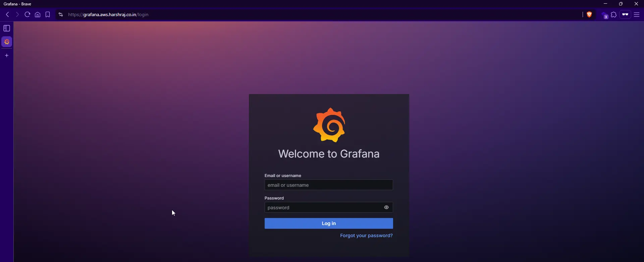644x262 pixels.
Task: Toggle the vertical tabs sidebar panel
Action: (x=7, y=28)
